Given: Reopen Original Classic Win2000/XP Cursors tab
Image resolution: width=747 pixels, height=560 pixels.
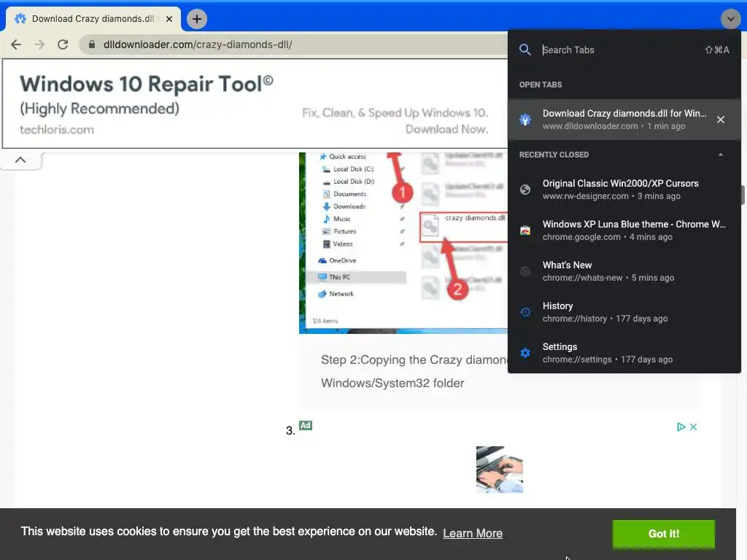Looking at the screenshot, I should point(624,190).
